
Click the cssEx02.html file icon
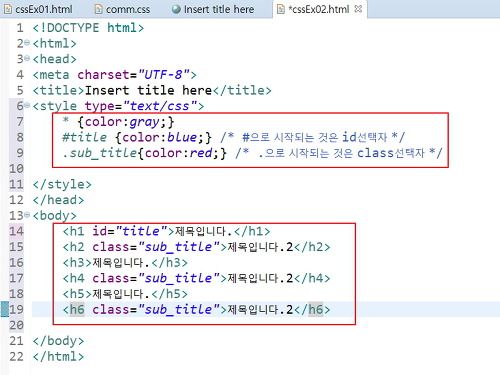coord(281,10)
